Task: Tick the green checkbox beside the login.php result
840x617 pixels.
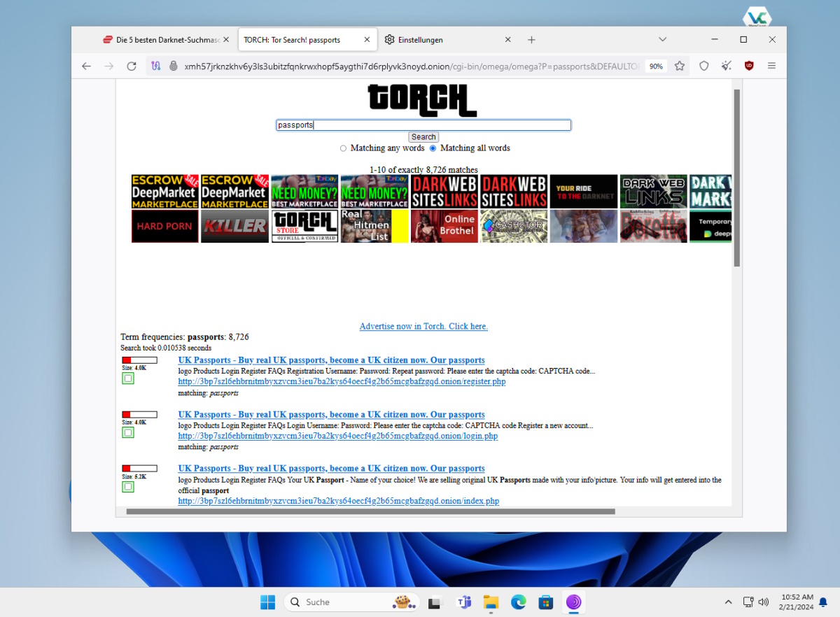Action: (128, 432)
